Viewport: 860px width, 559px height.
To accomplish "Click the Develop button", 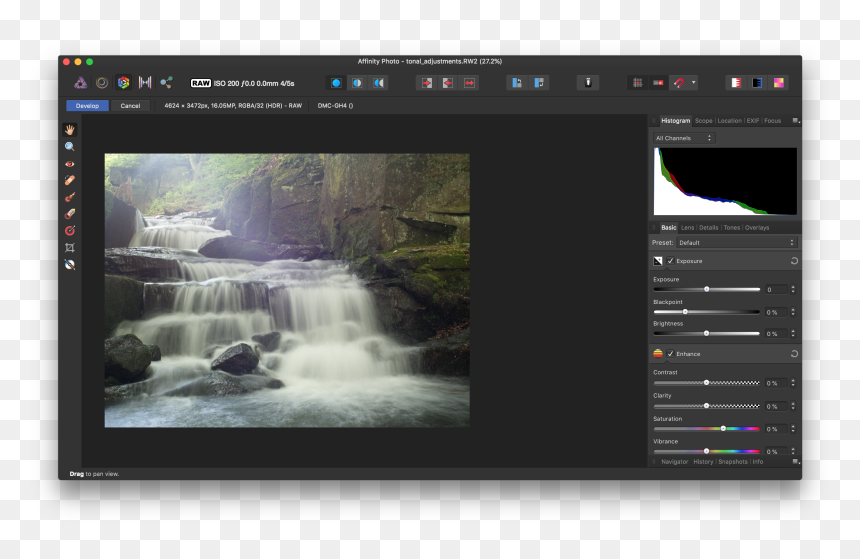I will pyautogui.click(x=88, y=106).
